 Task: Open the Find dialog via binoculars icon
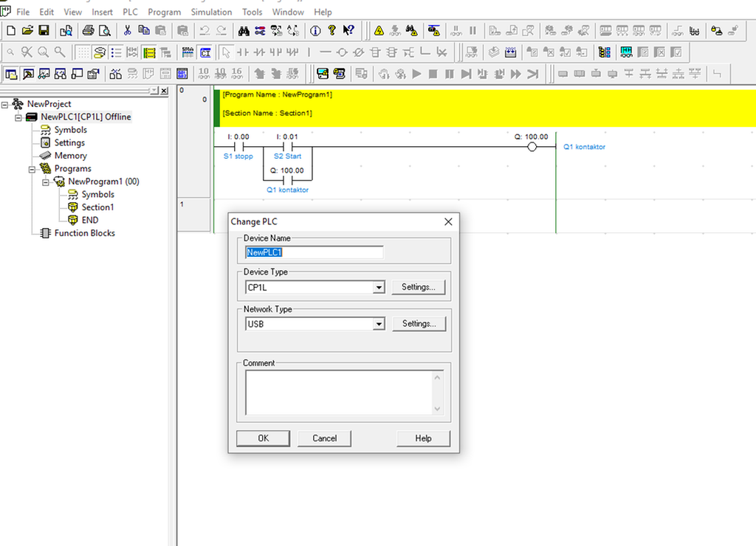click(243, 32)
